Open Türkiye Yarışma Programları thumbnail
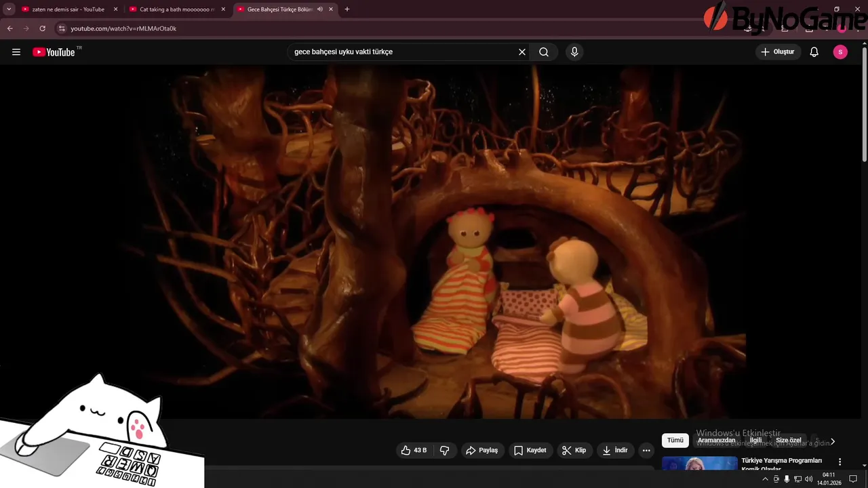The width and height of the screenshot is (868, 488). click(x=699, y=464)
